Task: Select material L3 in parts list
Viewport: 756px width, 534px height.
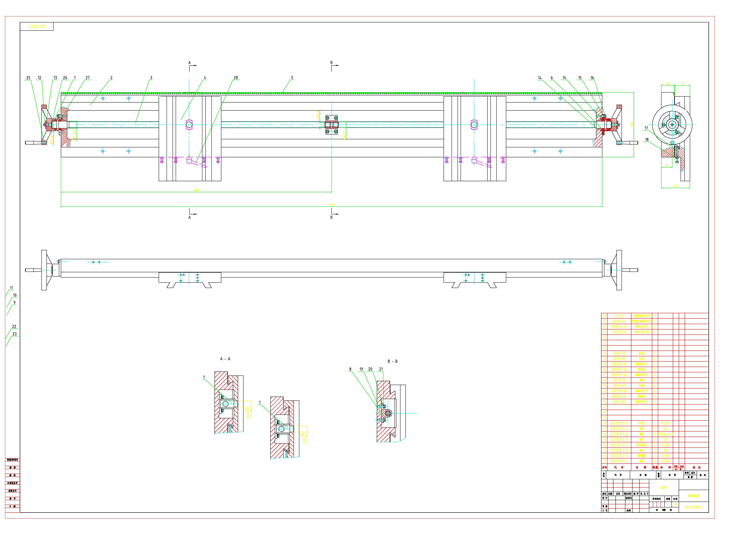Action: 665,439
